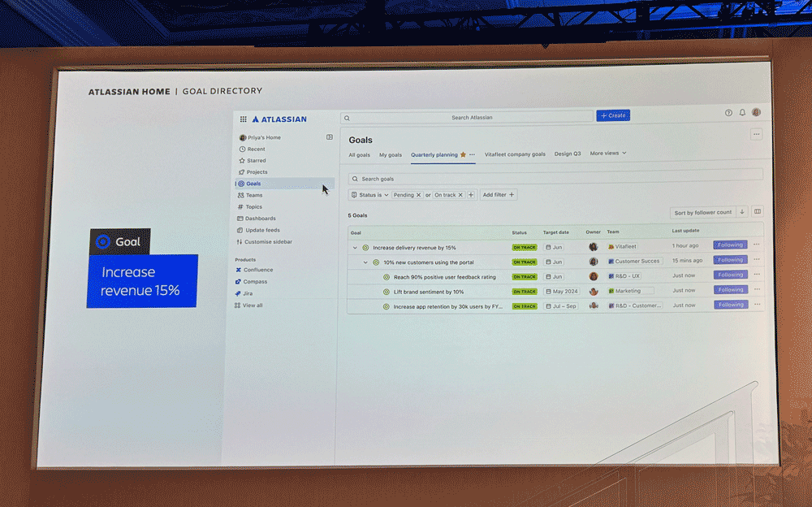Screen dimensions: 812x507
Task: Open Starred in sidebar
Action: [253, 161]
